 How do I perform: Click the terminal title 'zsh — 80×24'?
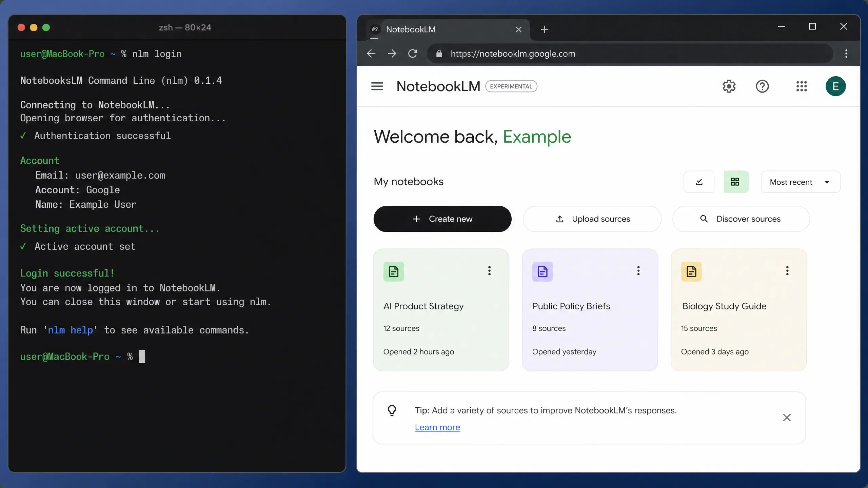point(185,27)
